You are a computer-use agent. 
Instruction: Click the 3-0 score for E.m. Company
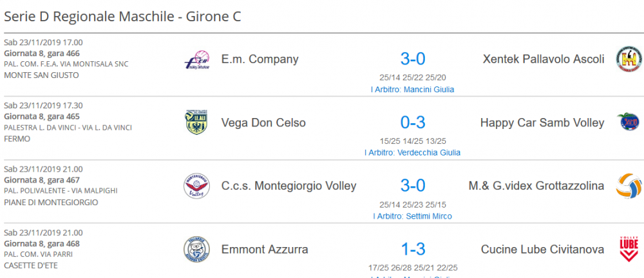click(413, 59)
